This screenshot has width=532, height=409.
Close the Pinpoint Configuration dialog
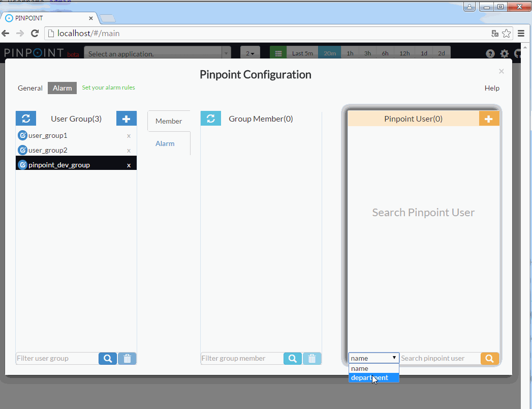pos(501,71)
